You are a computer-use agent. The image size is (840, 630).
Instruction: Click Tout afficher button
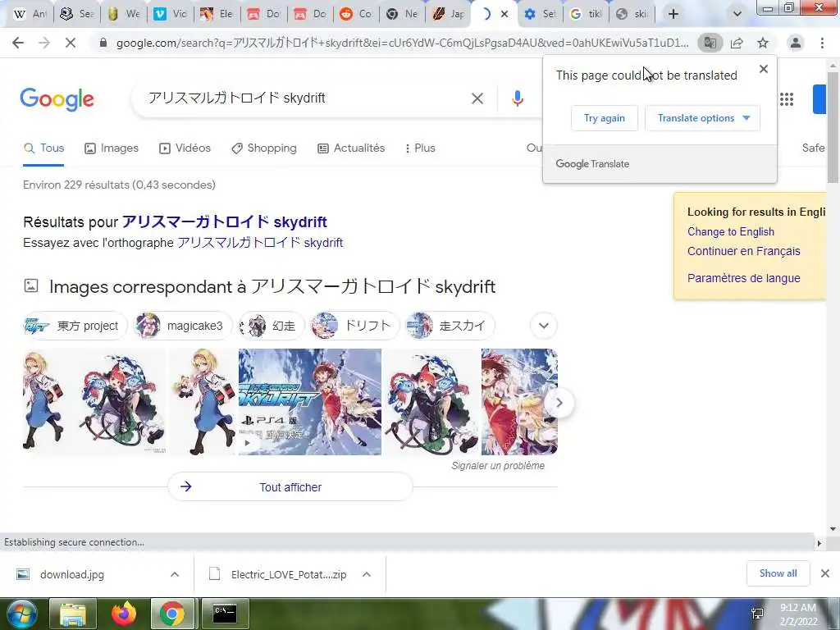pyautogui.click(x=290, y=487)
